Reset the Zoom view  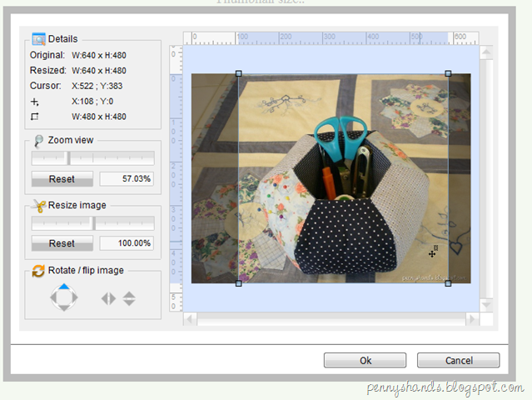[x=62, y=179]
